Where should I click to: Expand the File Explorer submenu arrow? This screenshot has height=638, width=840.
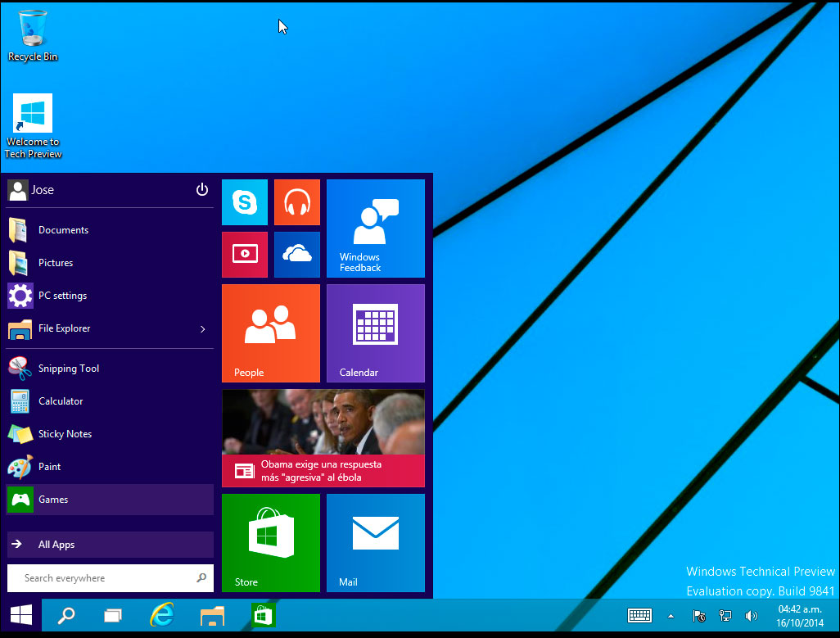point(203,329)
